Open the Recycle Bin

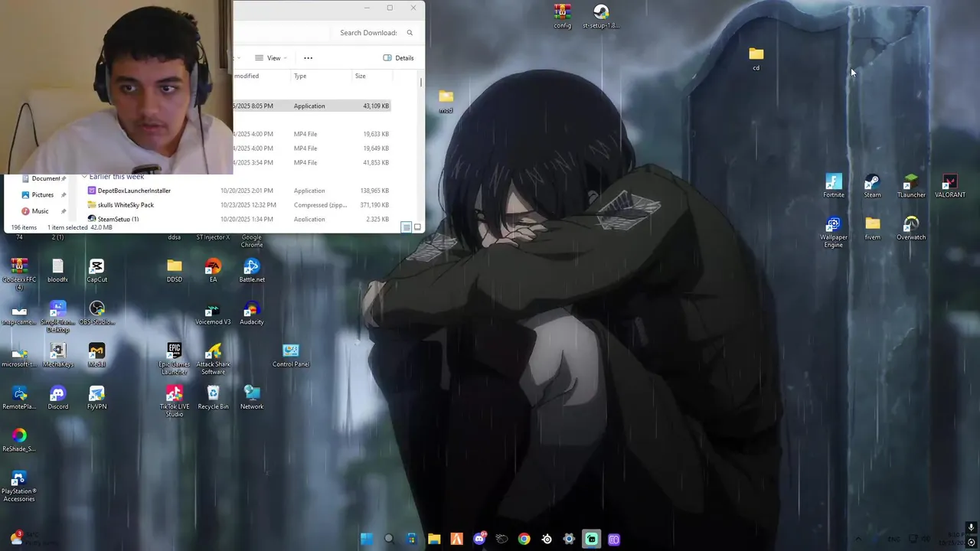[213, 397]
